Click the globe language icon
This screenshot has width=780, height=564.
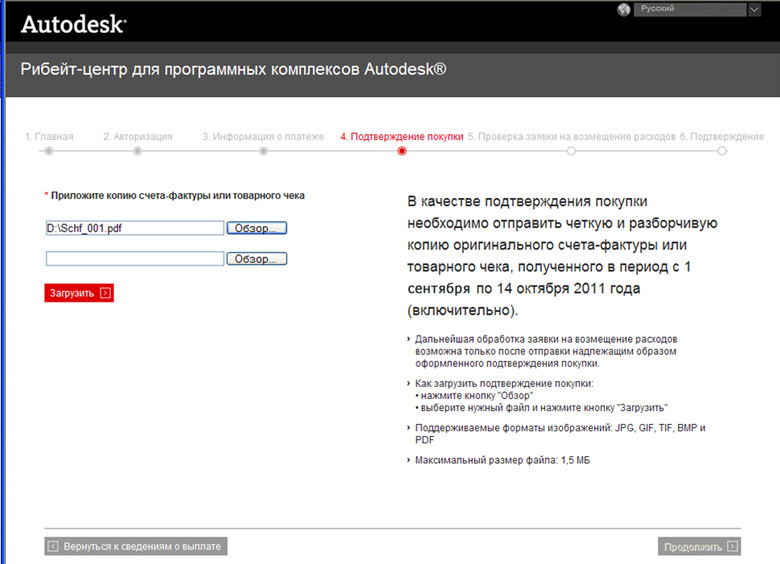click(x=624, y=9)
